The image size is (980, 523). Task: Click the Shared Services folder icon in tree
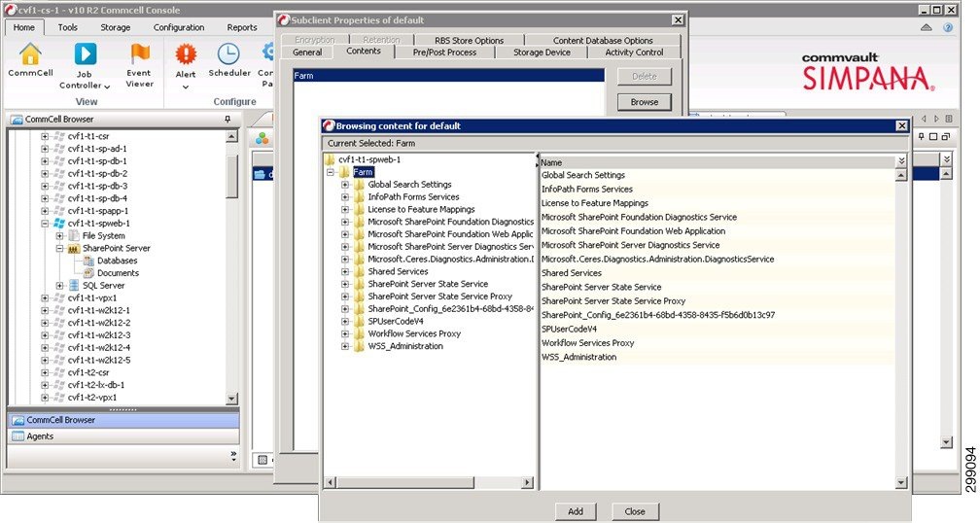pyautogui.click(x=360, y=272)
